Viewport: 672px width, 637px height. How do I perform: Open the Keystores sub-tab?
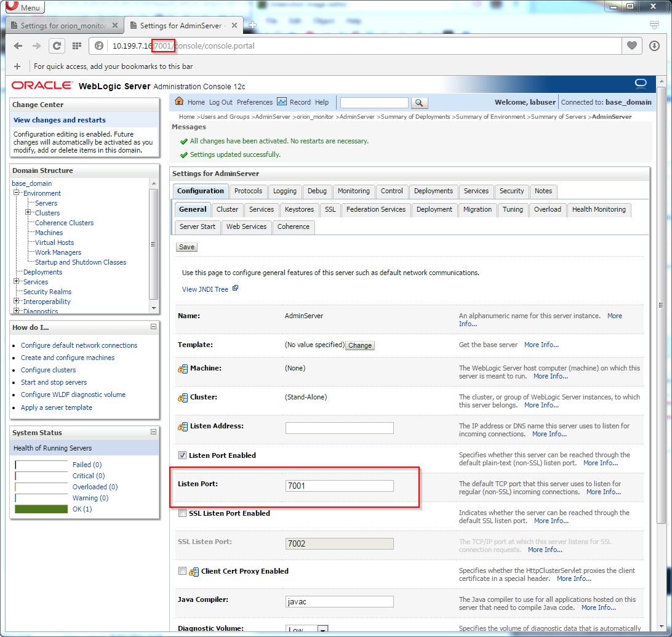coord(299,210)
